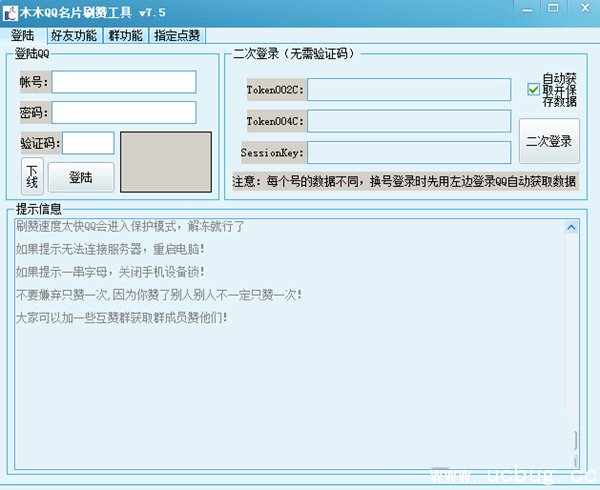Toggle the 自动获取并保存数据 checkbox

click(x=533, y=90)
